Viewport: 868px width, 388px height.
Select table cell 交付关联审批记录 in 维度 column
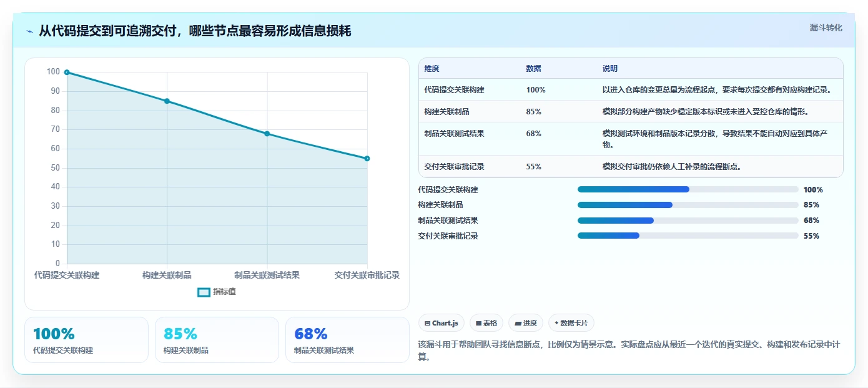(454, 167)
